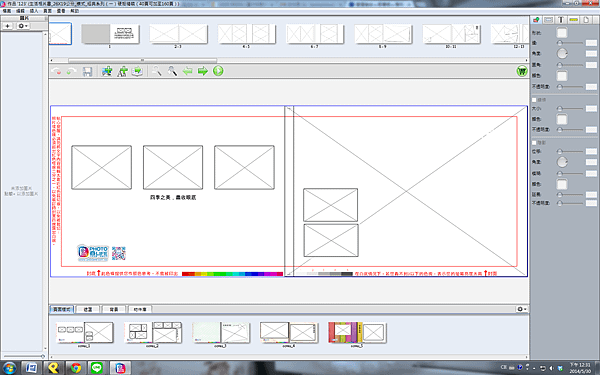The width and height of the screenshot is (600, 375).
Task: Select the cover_2 layout thumbnail
Action: pyautogui.click(x=153, y=333)
